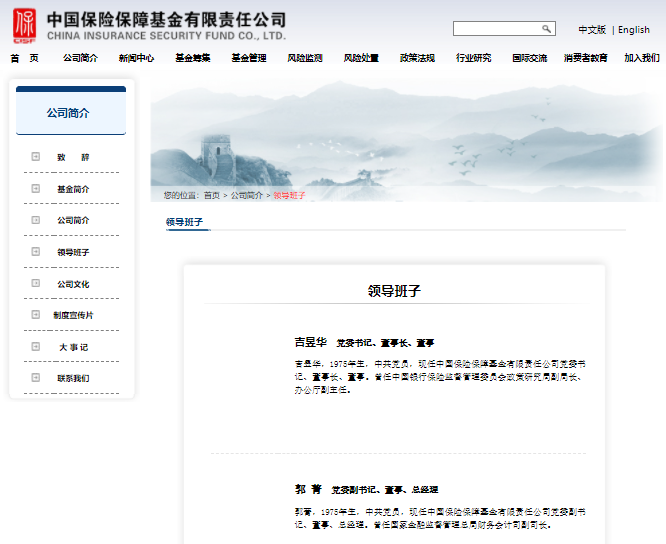Viewport: 666px width, 544px height.
Task: Click the company name title in the header
Action: (166, 20)
